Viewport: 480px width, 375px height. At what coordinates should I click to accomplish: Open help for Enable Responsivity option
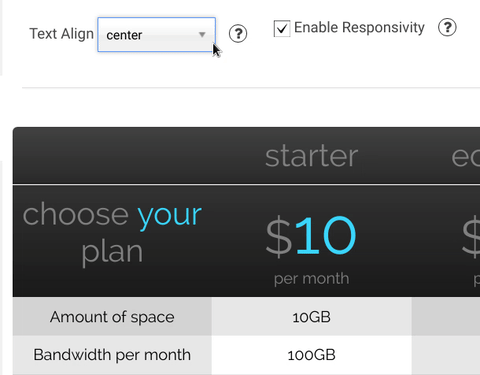[447, 27]
